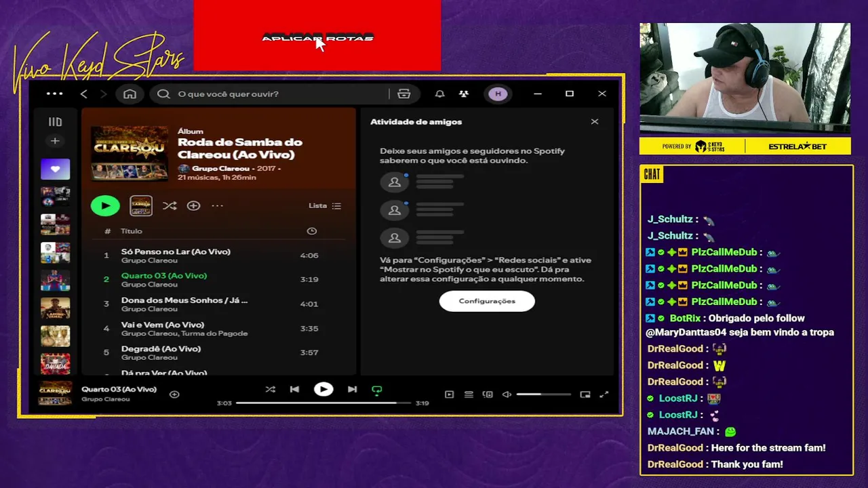Click the red 'APLICAR ROTAS' button

point(317,36)
